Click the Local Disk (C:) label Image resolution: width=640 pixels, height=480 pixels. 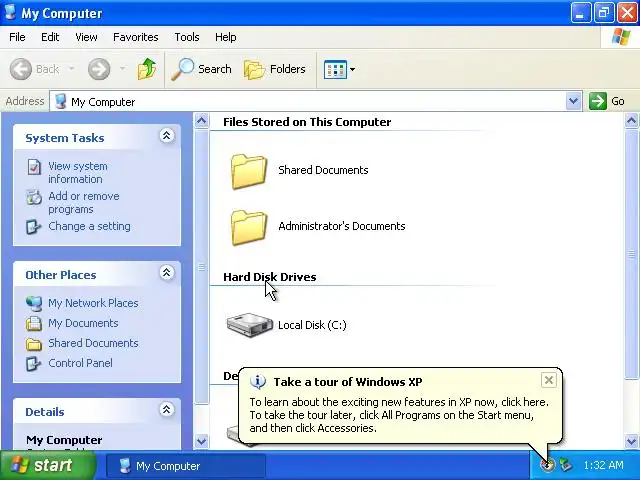[x=312, y=325]
